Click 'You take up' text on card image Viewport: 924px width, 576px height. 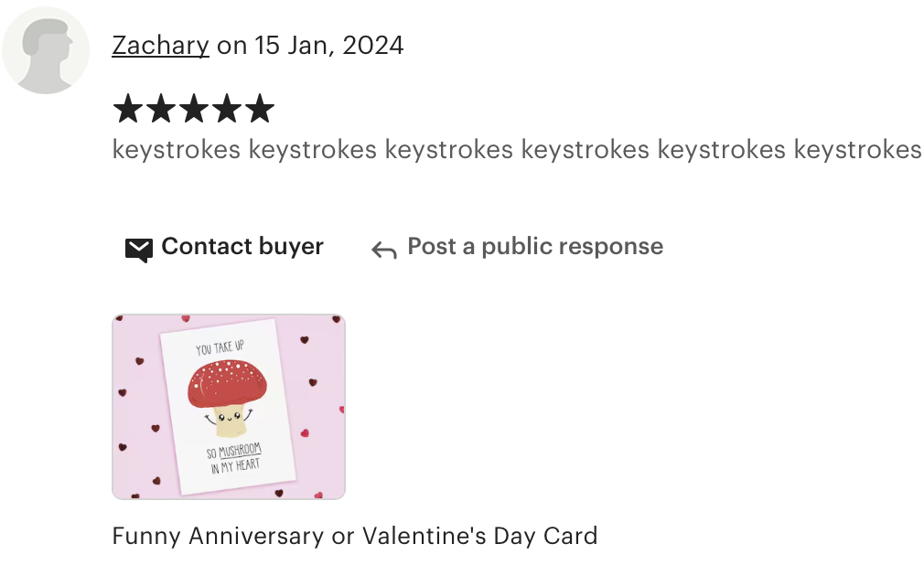click(x=220, y=347)
